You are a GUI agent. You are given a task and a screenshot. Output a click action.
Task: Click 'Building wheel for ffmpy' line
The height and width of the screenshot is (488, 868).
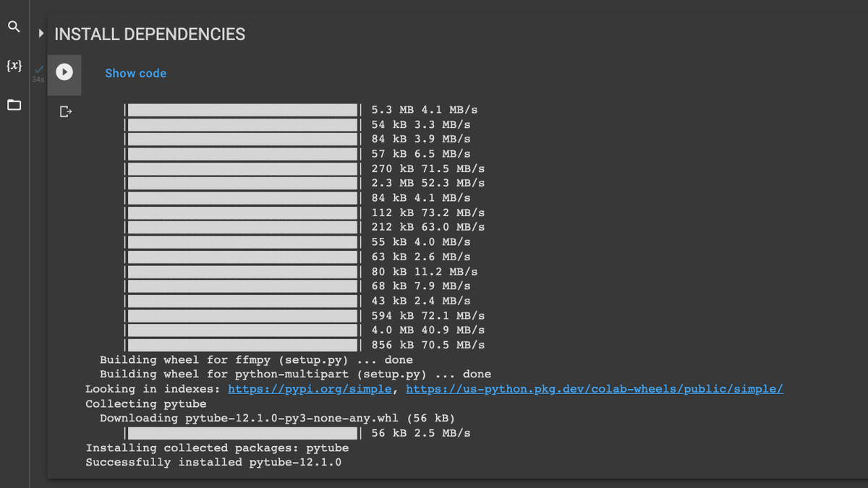tap(256, 359)
